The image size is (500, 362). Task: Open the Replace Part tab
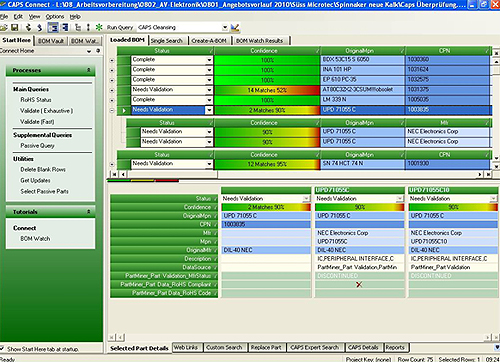(x=266, y=347)
